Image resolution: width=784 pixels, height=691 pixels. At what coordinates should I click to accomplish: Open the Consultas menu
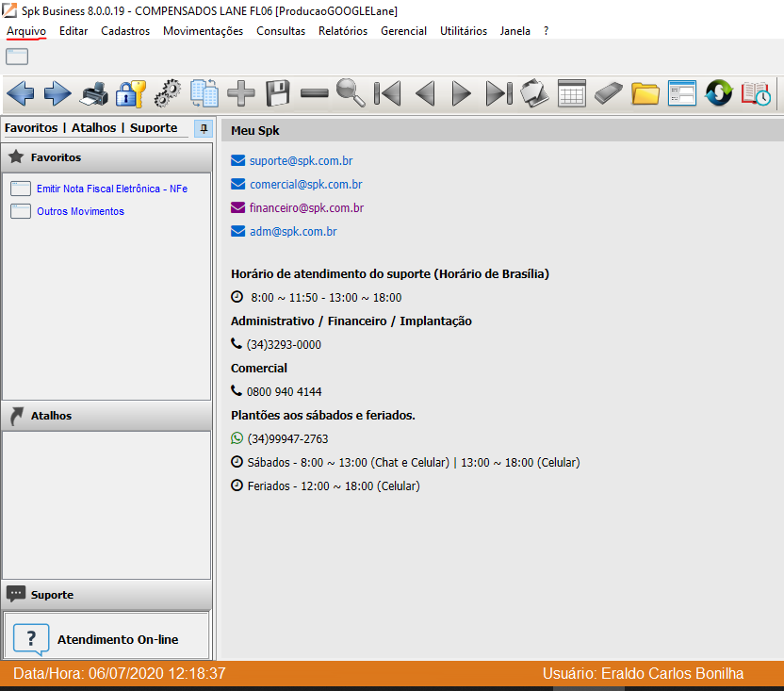coord(281,31)
